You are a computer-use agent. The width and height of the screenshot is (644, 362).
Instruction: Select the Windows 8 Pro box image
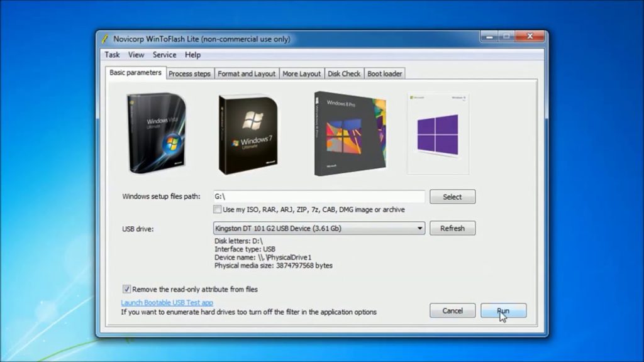coord(349,133)
